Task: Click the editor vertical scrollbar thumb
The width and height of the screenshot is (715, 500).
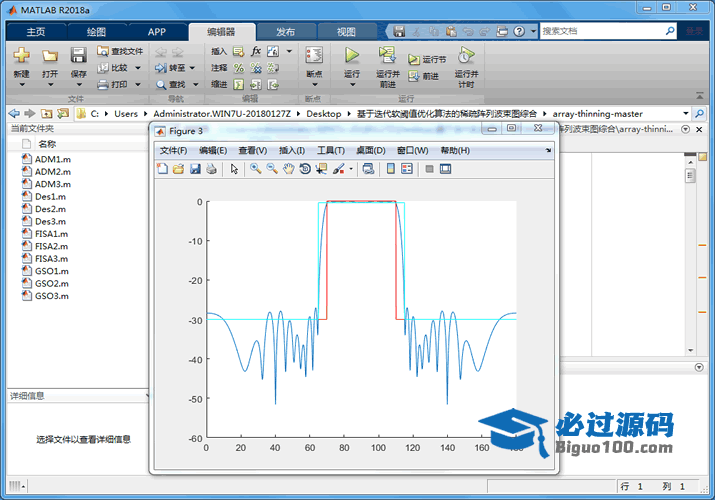Action: pos(690,175)
